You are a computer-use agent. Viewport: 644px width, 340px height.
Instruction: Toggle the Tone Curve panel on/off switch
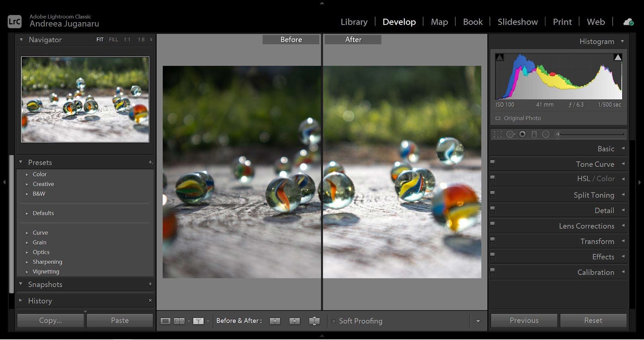click(x=492, y=163)
